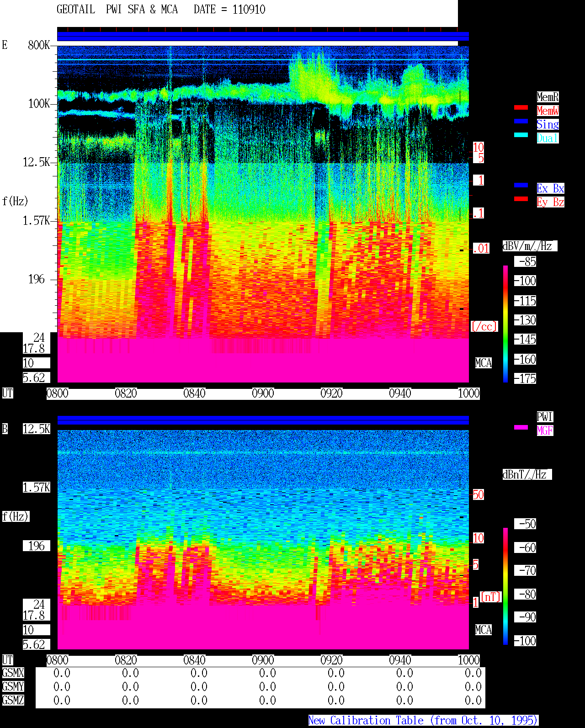Click the 'Ex Bx' legend text
Screen dimensions: 585x728
(x=550, y=188)
